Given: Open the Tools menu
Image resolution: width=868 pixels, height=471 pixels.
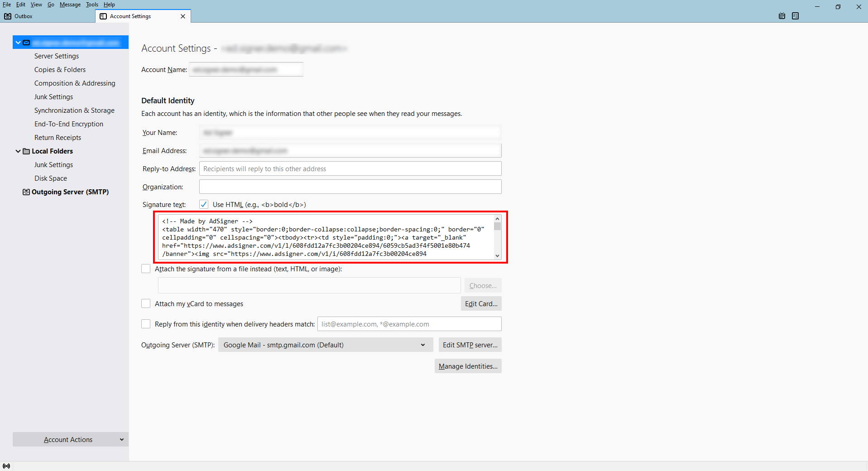Looking at the screenshot, I should [92, 5].
